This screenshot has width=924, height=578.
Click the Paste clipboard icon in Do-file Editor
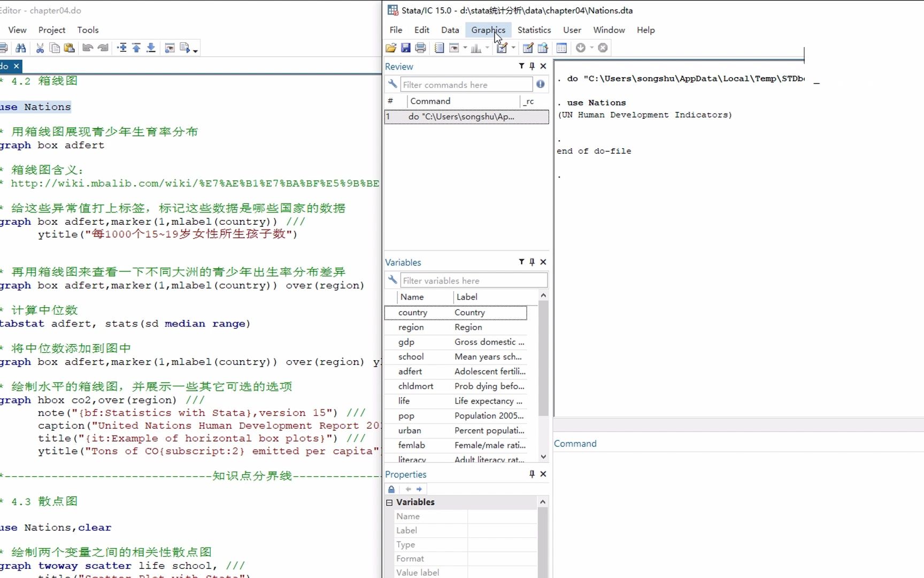point(69,48)
